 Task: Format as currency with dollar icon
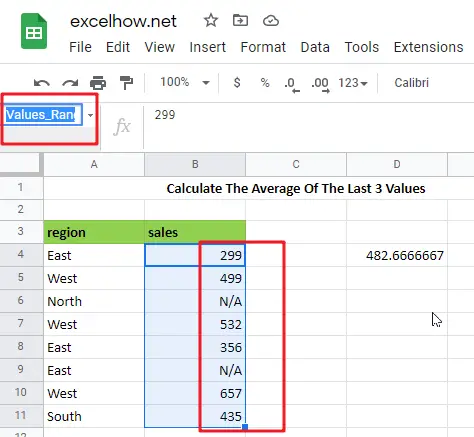click(237, 82)
